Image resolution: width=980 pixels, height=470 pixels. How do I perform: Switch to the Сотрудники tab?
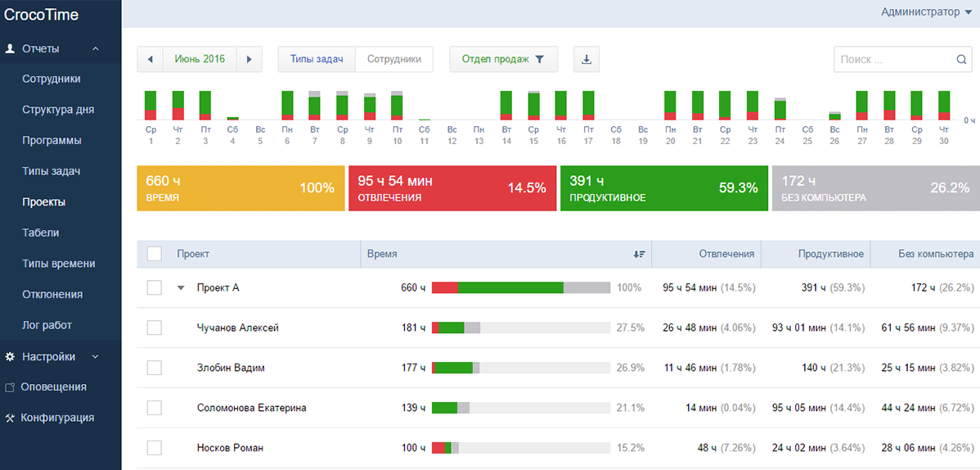[393, 59]
